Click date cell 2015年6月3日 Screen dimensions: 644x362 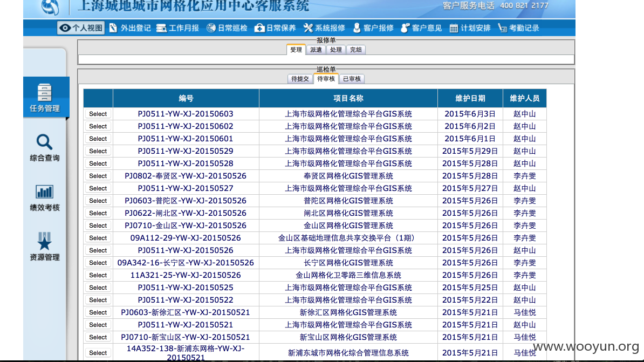coord(470,114)
